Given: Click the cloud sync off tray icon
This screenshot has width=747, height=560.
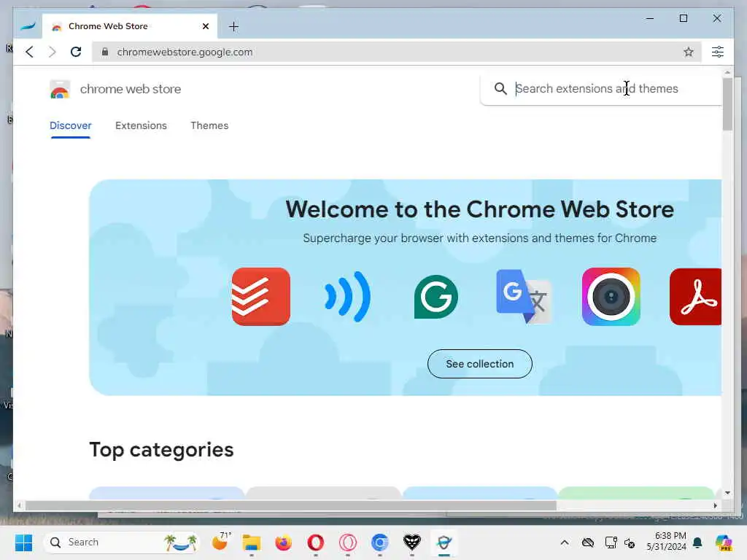Looking at the screenshot, I should tap(588, 542).
